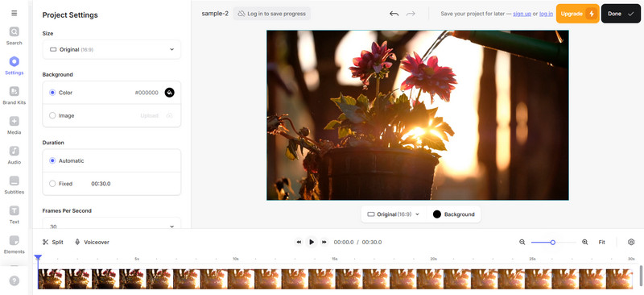This screenshot has width=644, height=295.
Task: Adjust the timeline zoom slider
Action: point(553,243)
